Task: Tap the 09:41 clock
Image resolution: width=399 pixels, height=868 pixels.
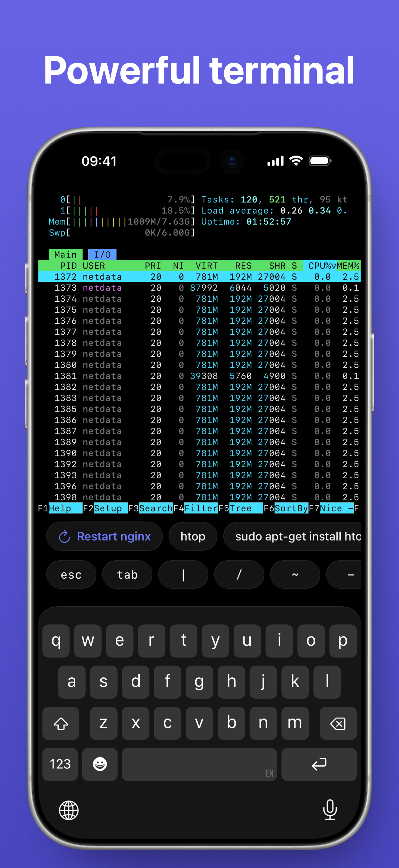Action: [99, 161]
